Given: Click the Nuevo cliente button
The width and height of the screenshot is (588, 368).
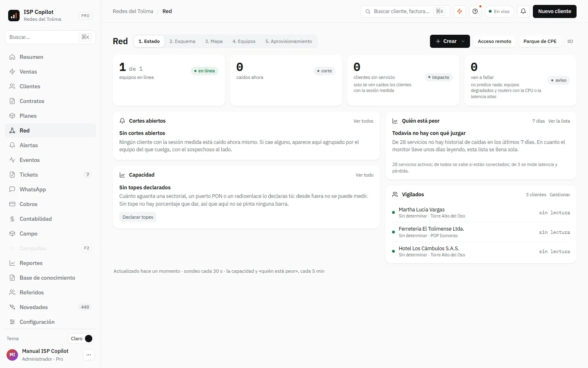Looking at the screenshot, I should pos(555,11).
